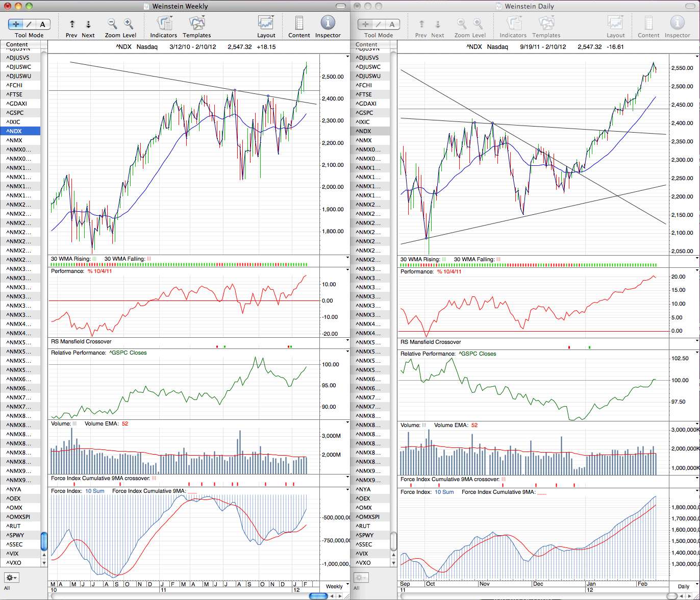Open 30 WMA Rising pane arrow in Daily
Image resolution: width=700 pixels, height=600 pixels.
tap(697, 258)
